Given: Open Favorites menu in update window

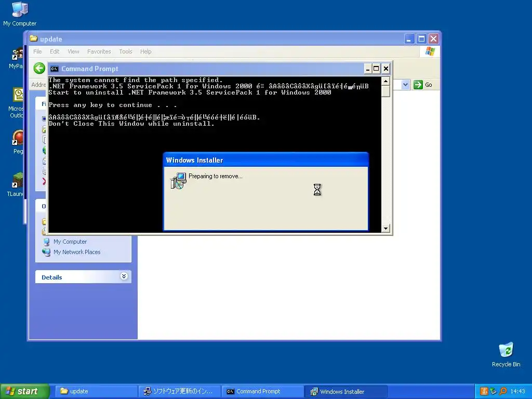Looking at the screenshot, I should (99, 51).
